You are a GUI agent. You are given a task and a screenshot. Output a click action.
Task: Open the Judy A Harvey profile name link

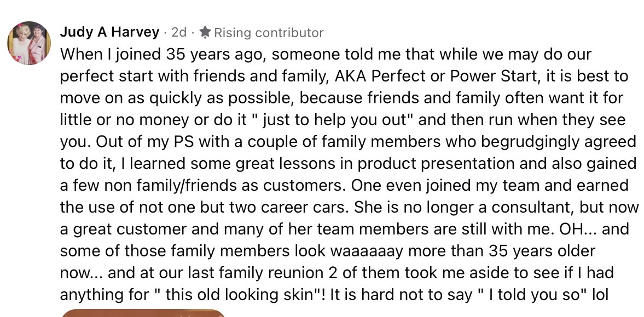(x=109, y=32)
